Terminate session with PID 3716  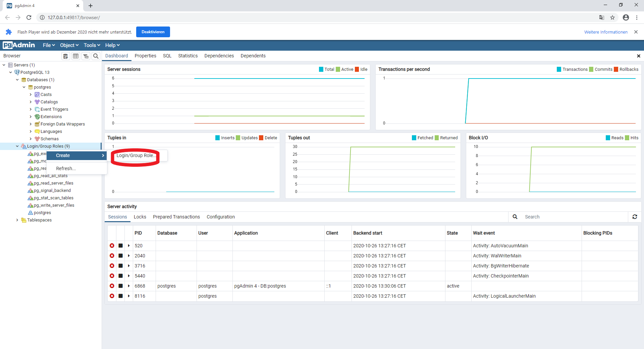(112, 266)
